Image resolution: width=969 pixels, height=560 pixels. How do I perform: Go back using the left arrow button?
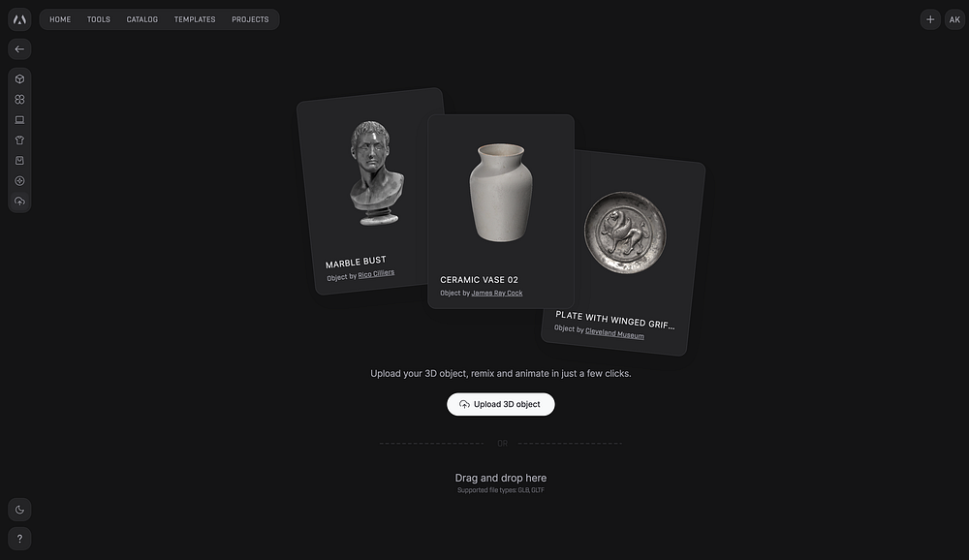coord(19,48)
